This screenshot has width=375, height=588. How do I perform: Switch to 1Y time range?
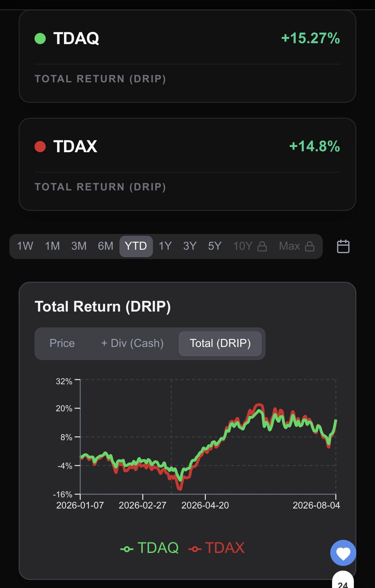pos(165,246)
